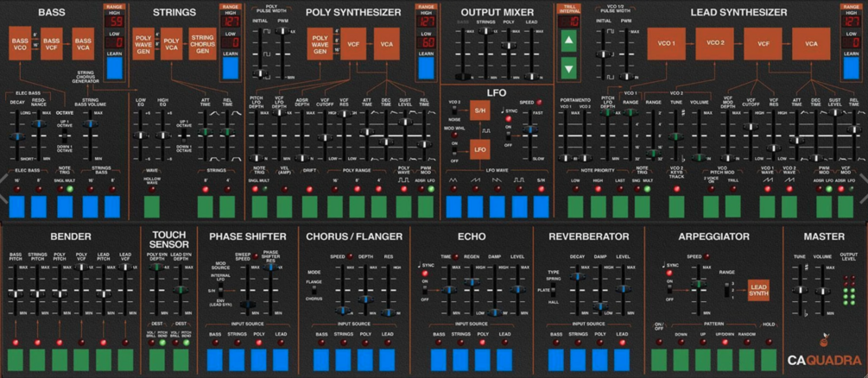Click the VCO 1 block in Lead Synthesizer
This screenshot has width=868, height=378.
tap(667, 43)
